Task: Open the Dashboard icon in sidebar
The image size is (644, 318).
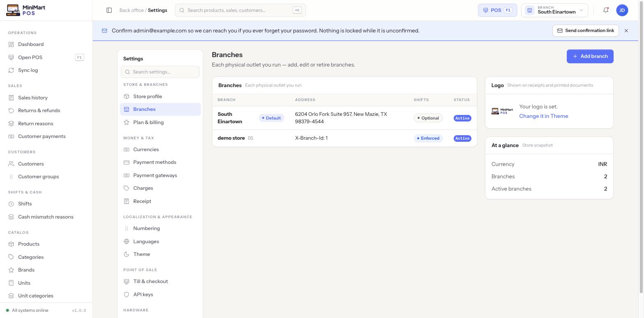Action: coord(11,44)
